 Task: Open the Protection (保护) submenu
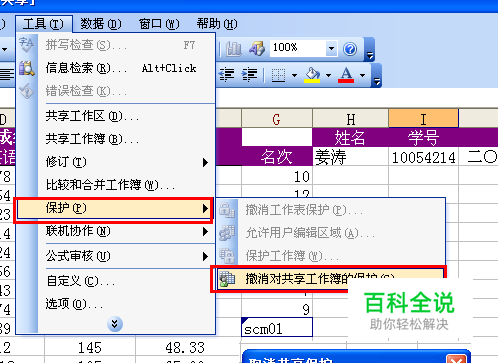click(114, 209)
